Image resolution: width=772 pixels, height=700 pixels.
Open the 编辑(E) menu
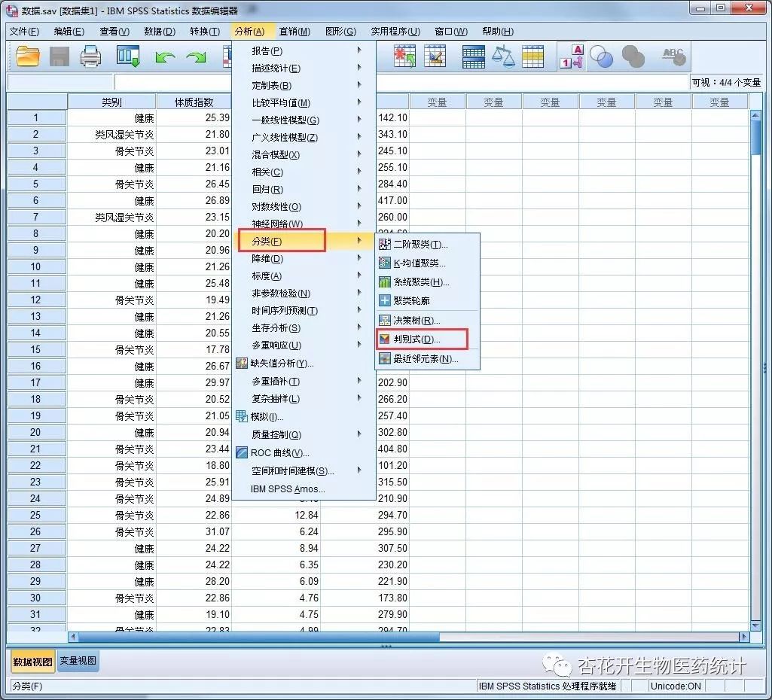tap(69, 32)
